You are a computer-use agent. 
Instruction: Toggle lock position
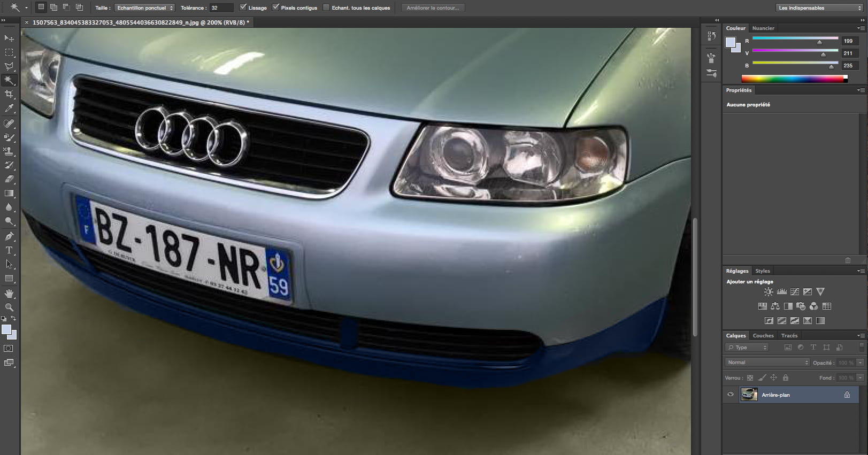[x=773, y=377]
